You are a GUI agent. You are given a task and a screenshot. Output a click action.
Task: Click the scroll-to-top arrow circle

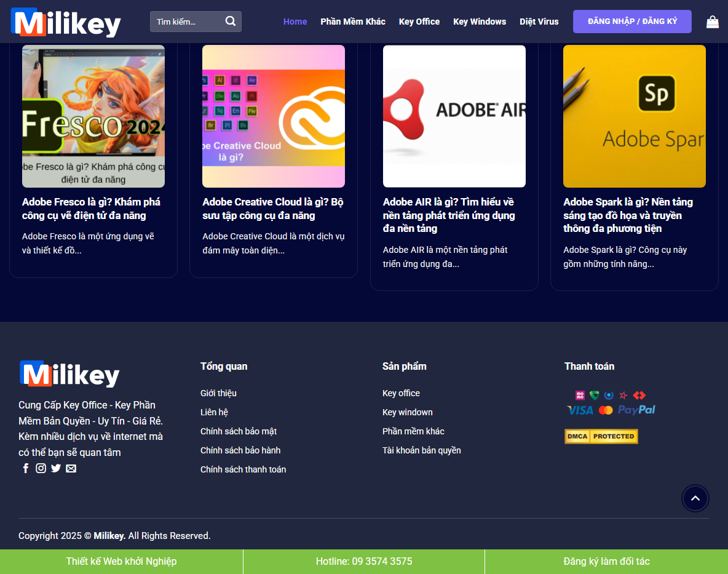[x=695, y=498]
